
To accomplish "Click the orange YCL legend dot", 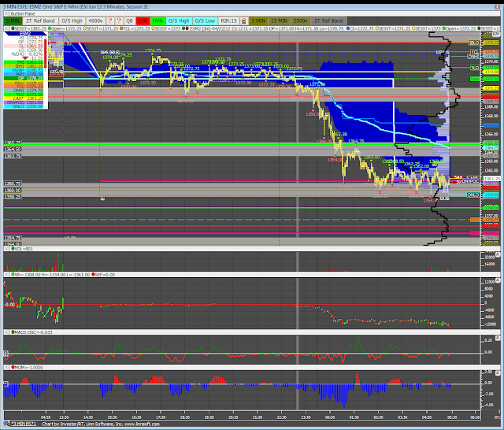I will pos(121,28).
